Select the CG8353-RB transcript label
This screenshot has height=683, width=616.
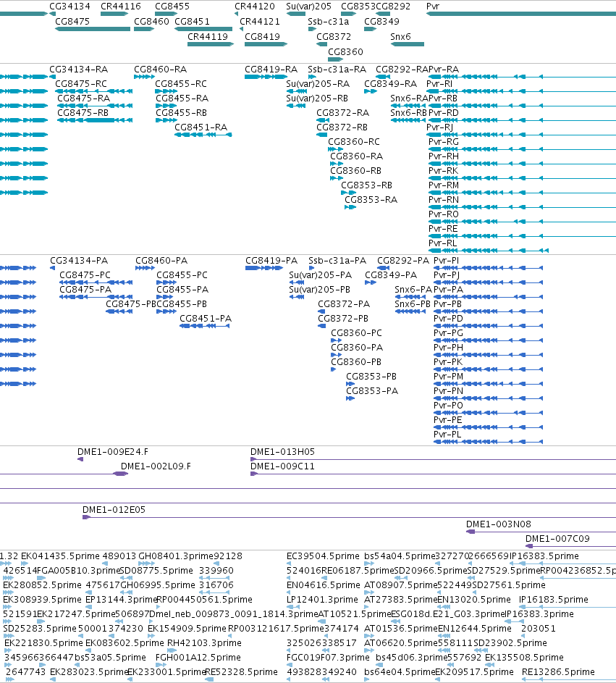pos(366,185)
